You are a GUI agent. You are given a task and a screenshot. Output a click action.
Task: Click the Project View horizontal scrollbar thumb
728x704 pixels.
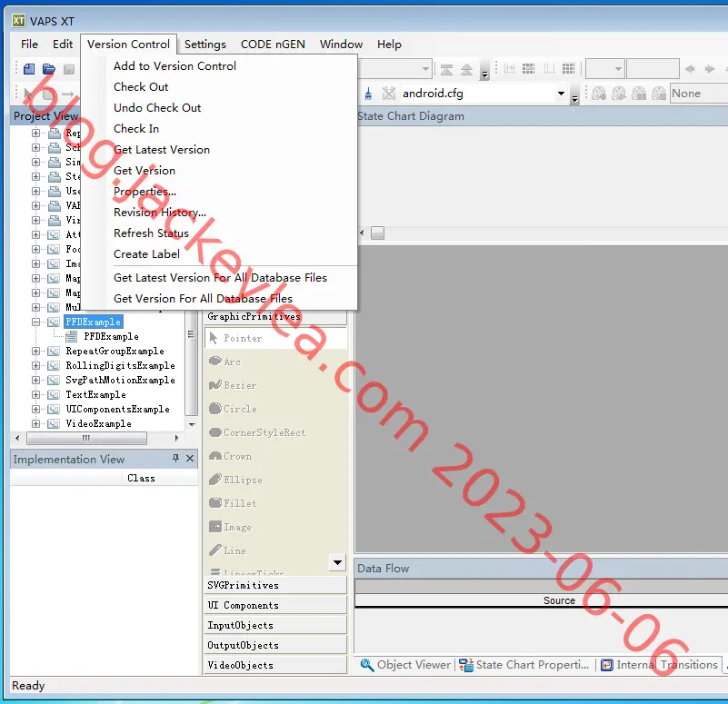[x=87, y=438]
